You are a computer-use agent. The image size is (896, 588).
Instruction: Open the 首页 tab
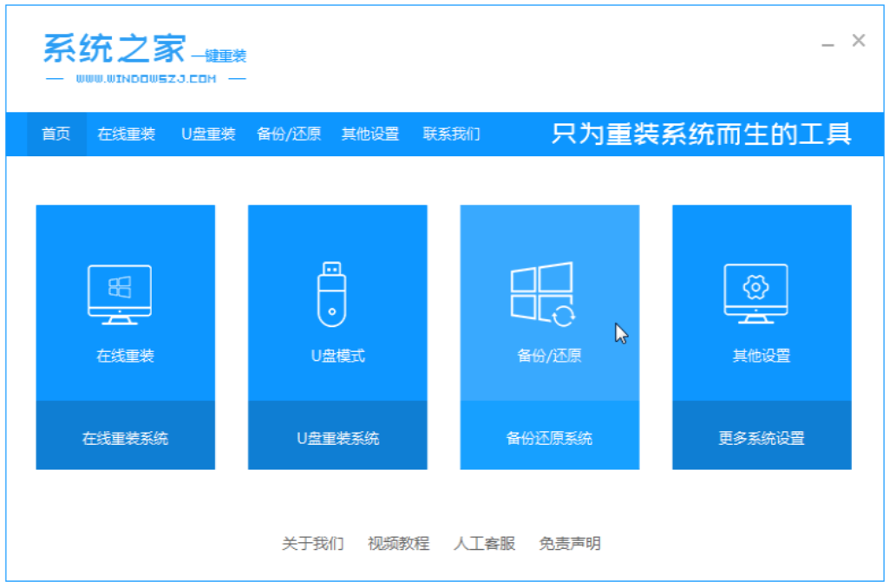pos(56,134)
